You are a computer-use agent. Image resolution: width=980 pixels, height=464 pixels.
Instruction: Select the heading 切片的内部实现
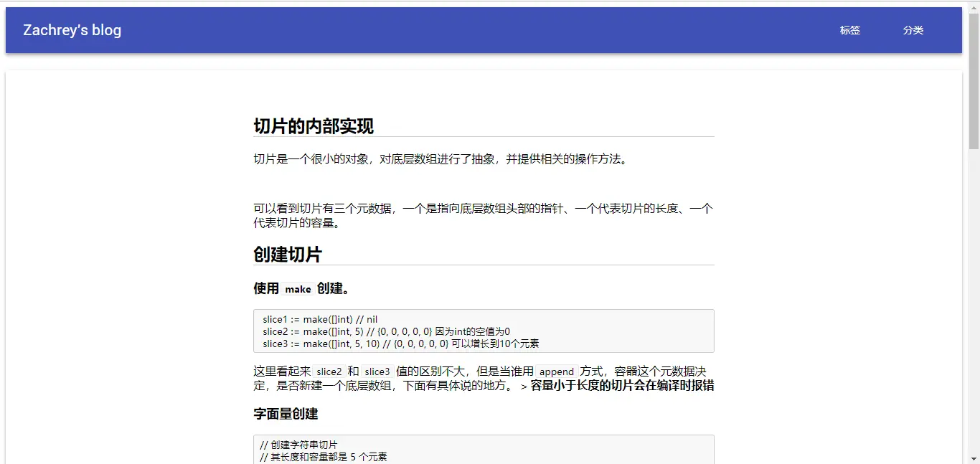[x=313, y=126]
